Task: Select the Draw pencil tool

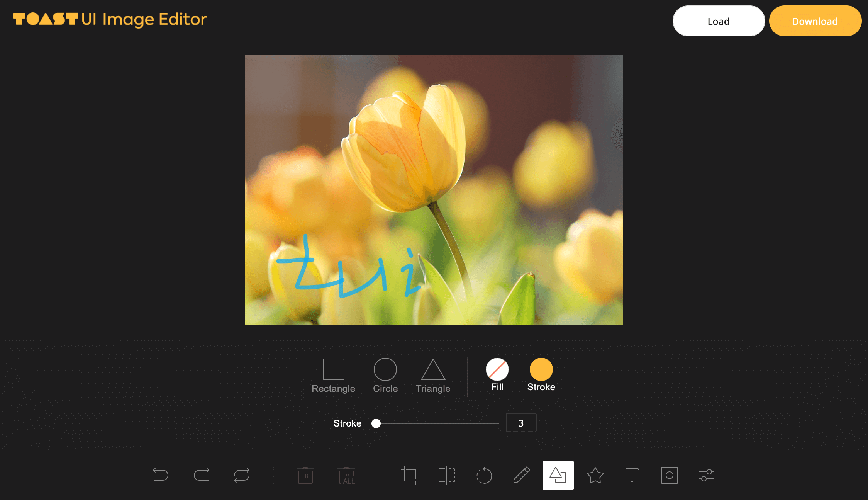Action: pos(521,475)
